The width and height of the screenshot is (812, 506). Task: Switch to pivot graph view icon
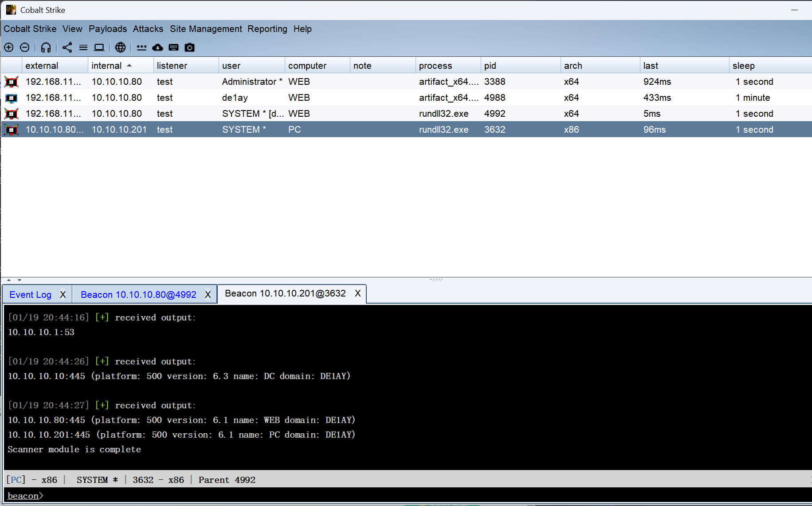(67, 47)
